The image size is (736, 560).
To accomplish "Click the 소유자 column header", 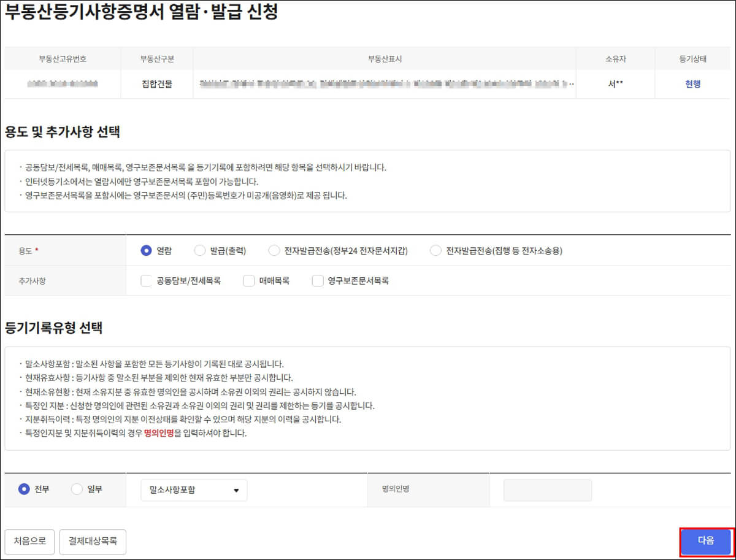I will pyautogui.click(x=615, y=59).
